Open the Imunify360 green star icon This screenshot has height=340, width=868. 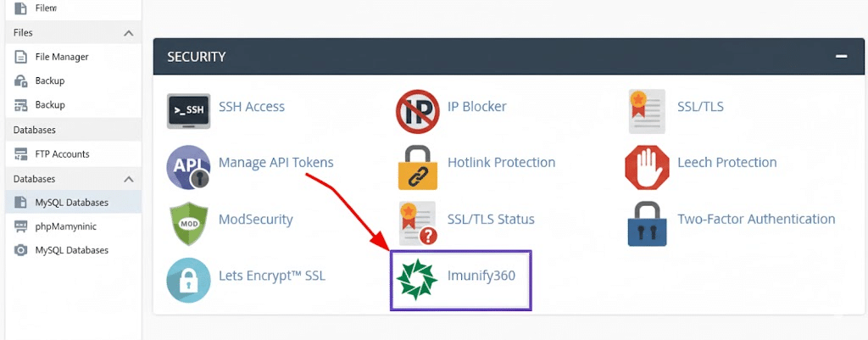coord(417,280)
